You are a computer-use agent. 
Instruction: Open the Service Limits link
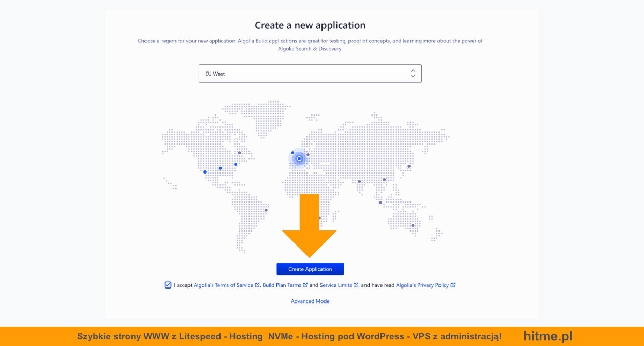[335, 285]
